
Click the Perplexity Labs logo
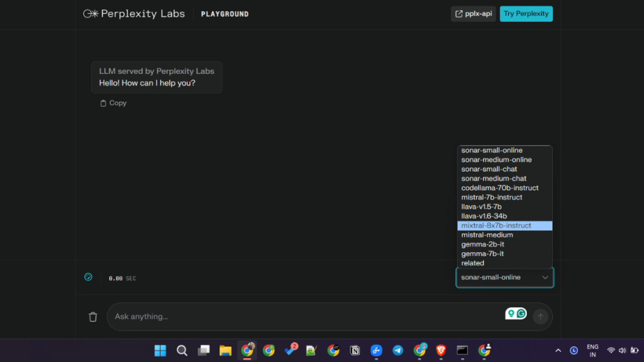coord(134,14)
